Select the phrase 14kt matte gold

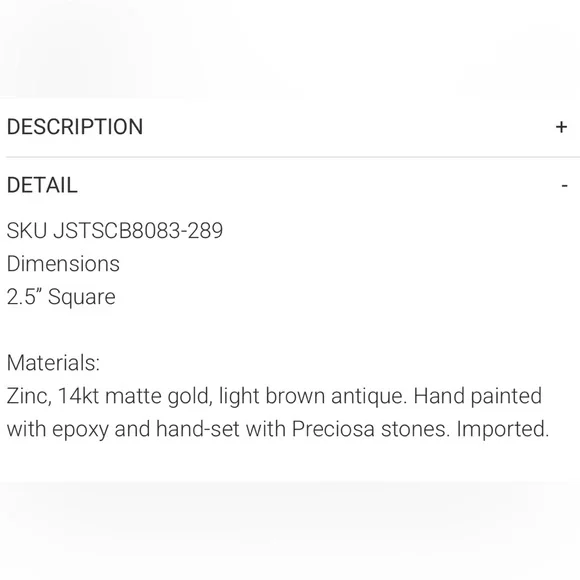coord(135,396)
